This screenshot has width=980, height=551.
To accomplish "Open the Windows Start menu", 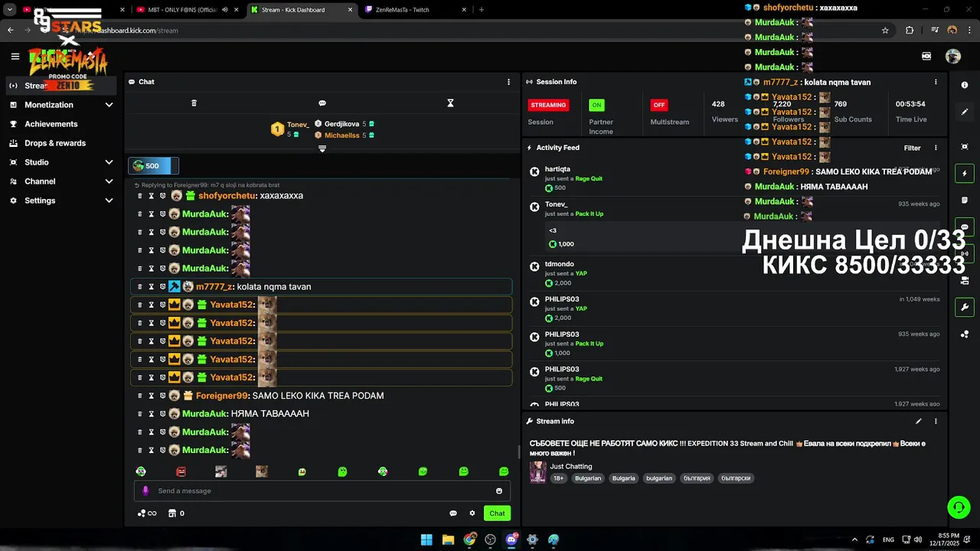I will tap(426, 540).
